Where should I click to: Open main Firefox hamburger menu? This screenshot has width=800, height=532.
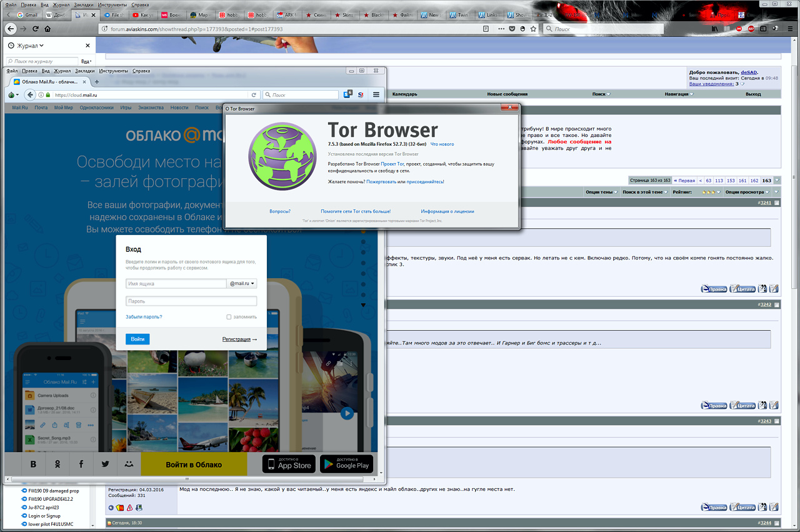tap(790, 29)
